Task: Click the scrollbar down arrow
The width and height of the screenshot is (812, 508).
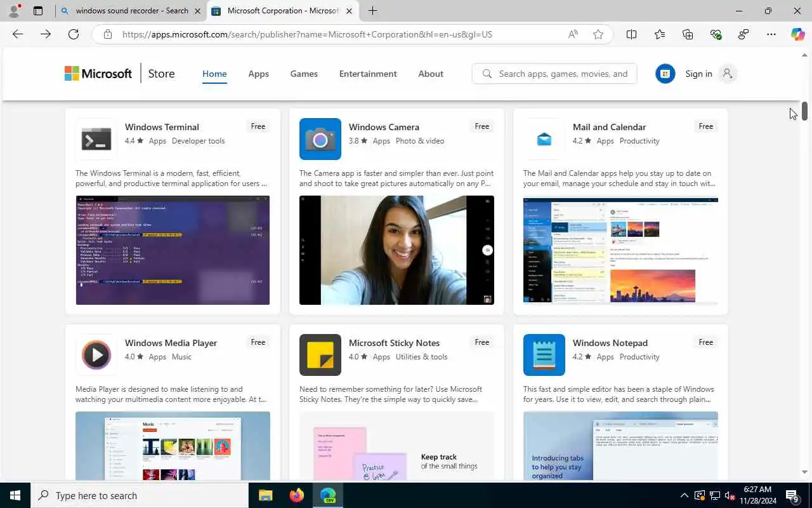Action: coord(804,472)
